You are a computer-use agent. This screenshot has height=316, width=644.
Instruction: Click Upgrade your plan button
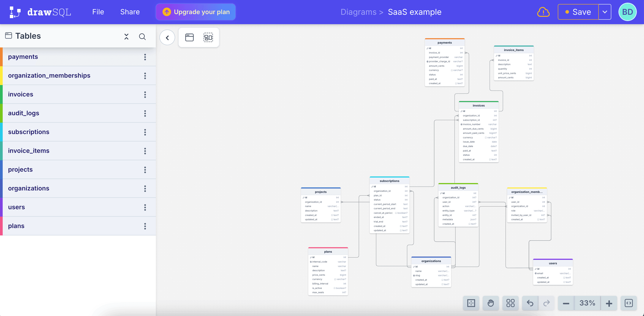195,12
